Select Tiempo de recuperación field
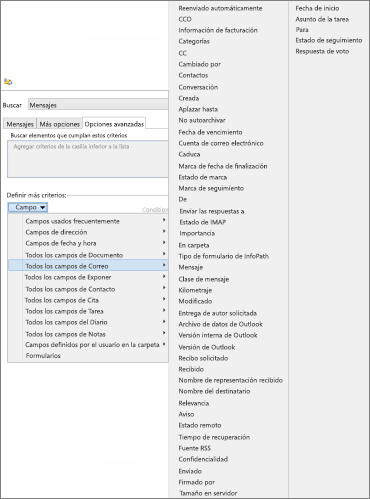Viewport: 370px width, 499px height. (x=214, y=437)
